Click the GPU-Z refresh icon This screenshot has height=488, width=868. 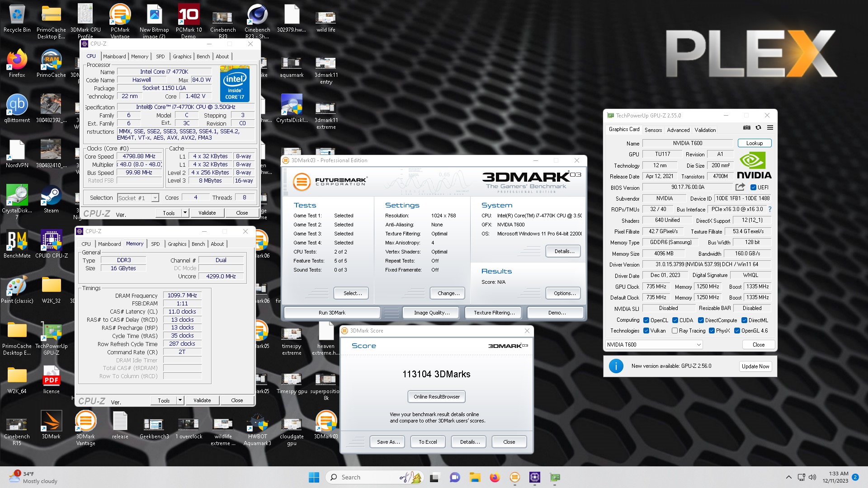759,128
